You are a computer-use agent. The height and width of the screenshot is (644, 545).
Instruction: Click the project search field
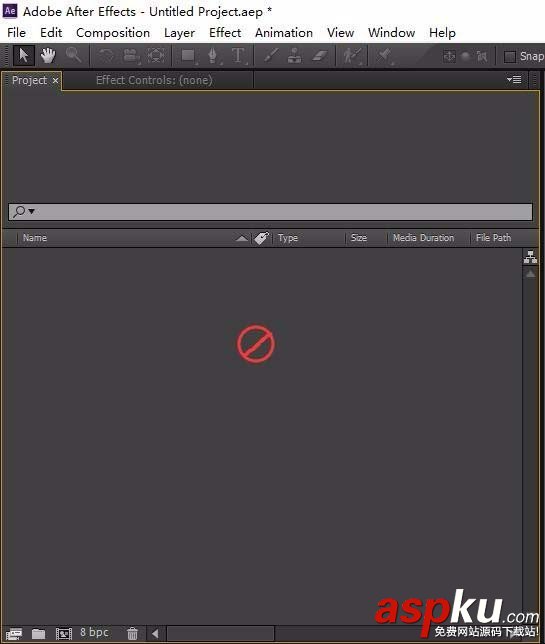[270, 212]
